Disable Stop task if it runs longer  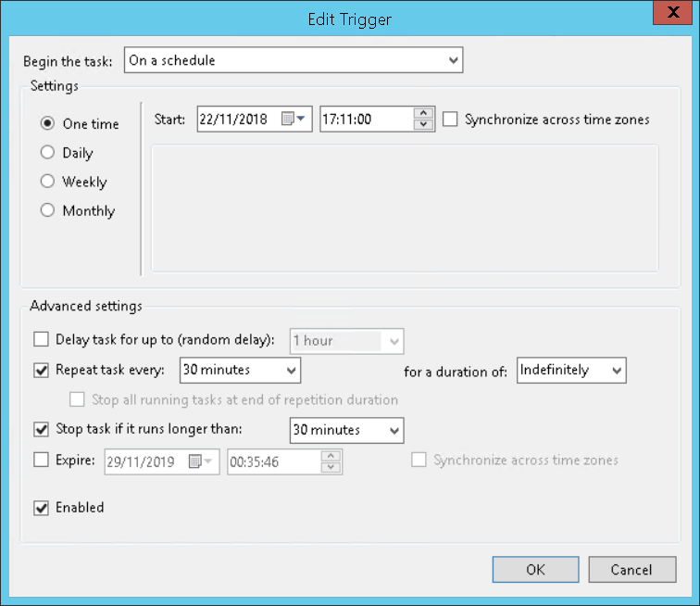point(41,429)
